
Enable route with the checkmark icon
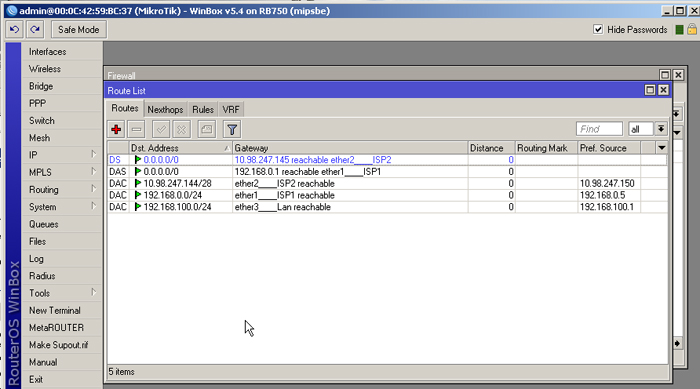click(x=161, y=130)
